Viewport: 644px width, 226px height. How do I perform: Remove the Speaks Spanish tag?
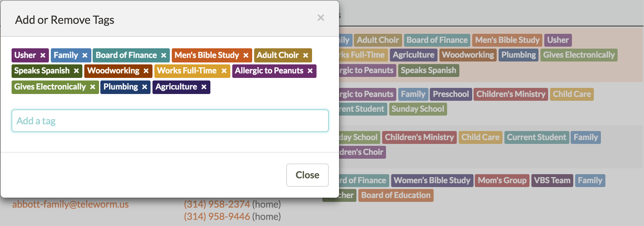pyautogui.click(x=77, y=71)
